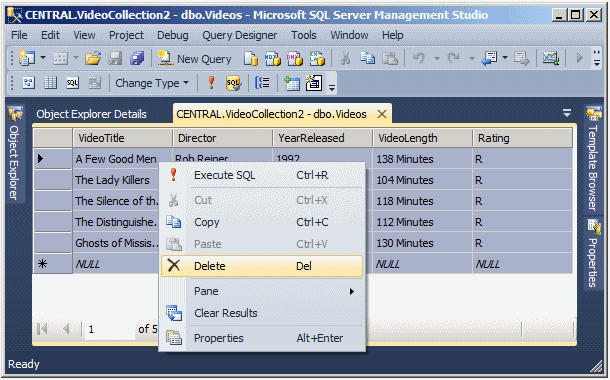Click the Save disk icon
Viewport: 610px width, 380px height.
coord(115,59)
